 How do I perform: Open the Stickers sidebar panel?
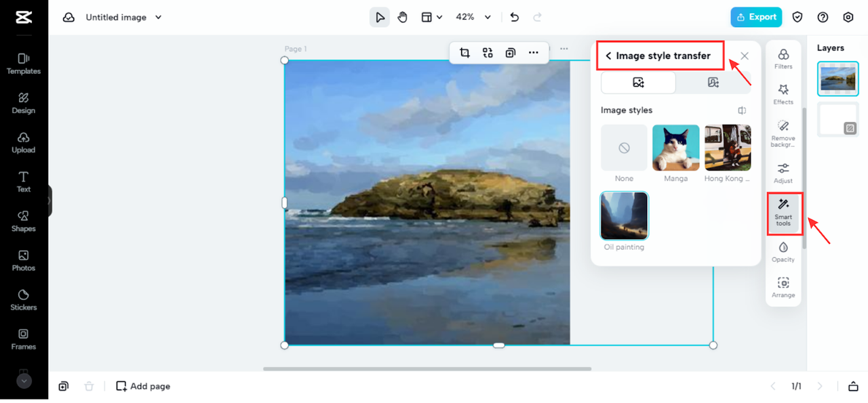24,299
